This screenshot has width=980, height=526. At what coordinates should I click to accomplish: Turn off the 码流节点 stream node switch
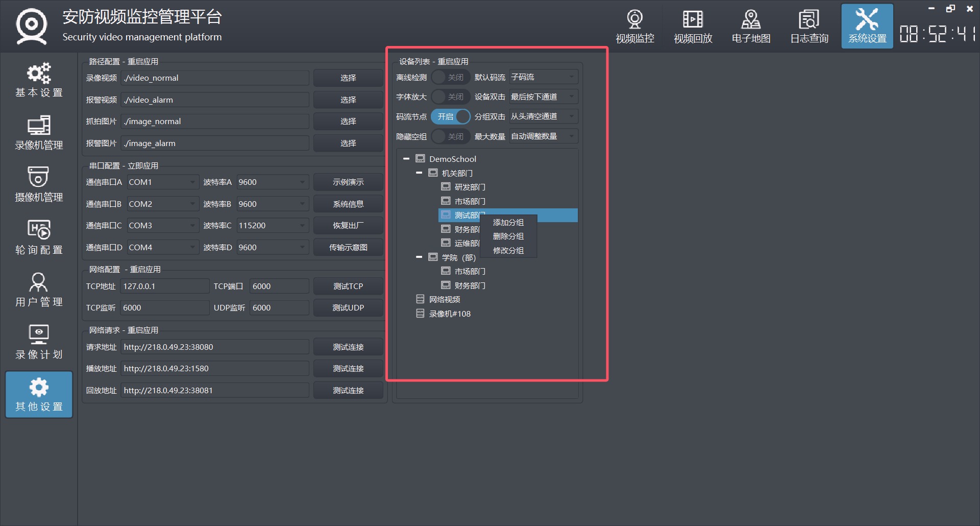450,116
